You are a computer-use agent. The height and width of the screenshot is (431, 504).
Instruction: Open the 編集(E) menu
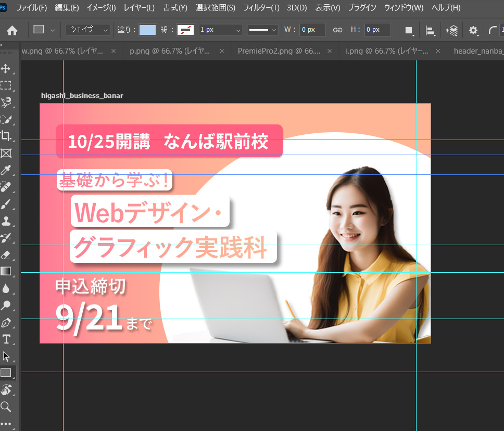pyautogui.click(x=67, y=8)
